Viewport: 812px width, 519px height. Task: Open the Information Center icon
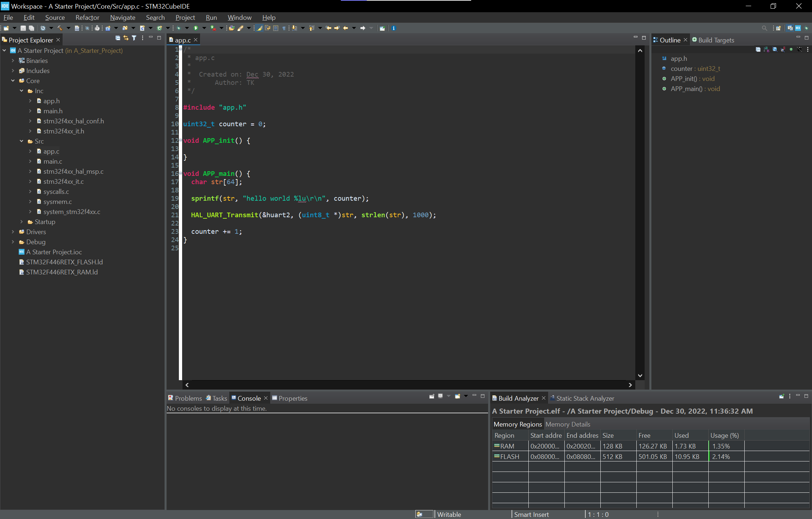coord(393,28)
